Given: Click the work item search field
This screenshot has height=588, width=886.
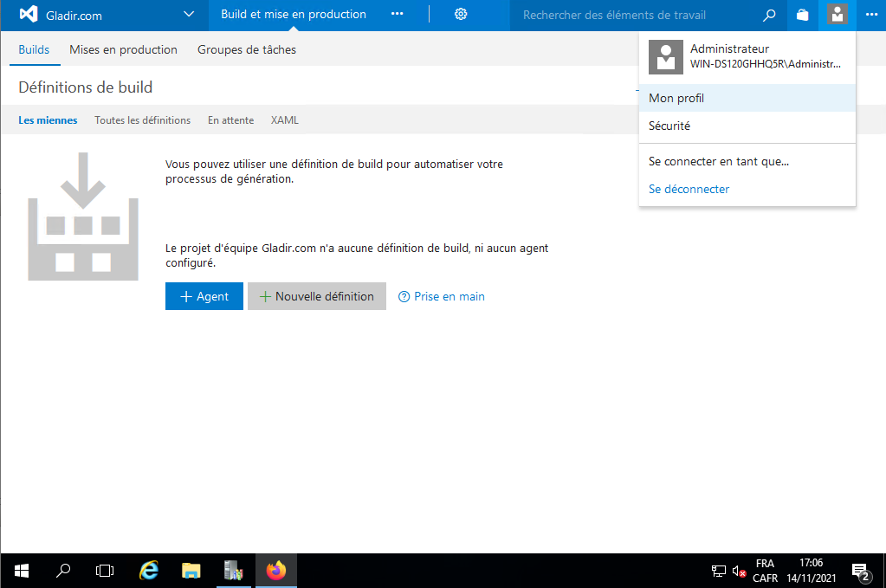Looking at the screenshot, I should 637,15.
